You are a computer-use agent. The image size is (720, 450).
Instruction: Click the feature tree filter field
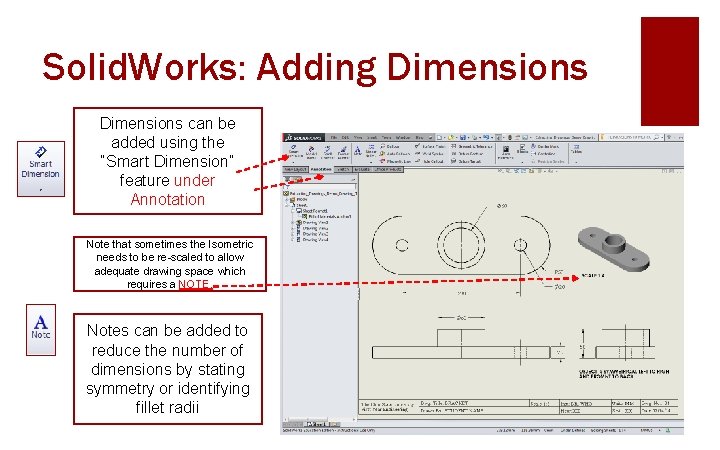tap(320, 187)
